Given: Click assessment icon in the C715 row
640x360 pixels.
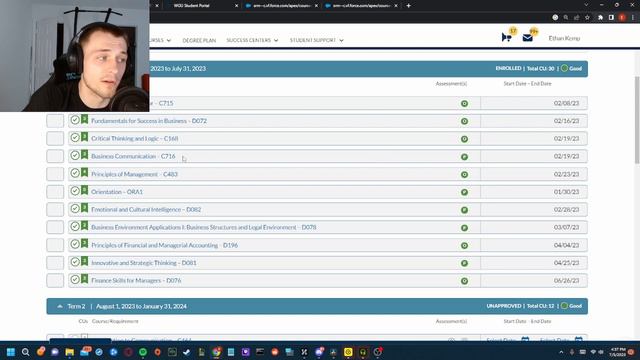Looking at the screenshot, I should [464, 104].
